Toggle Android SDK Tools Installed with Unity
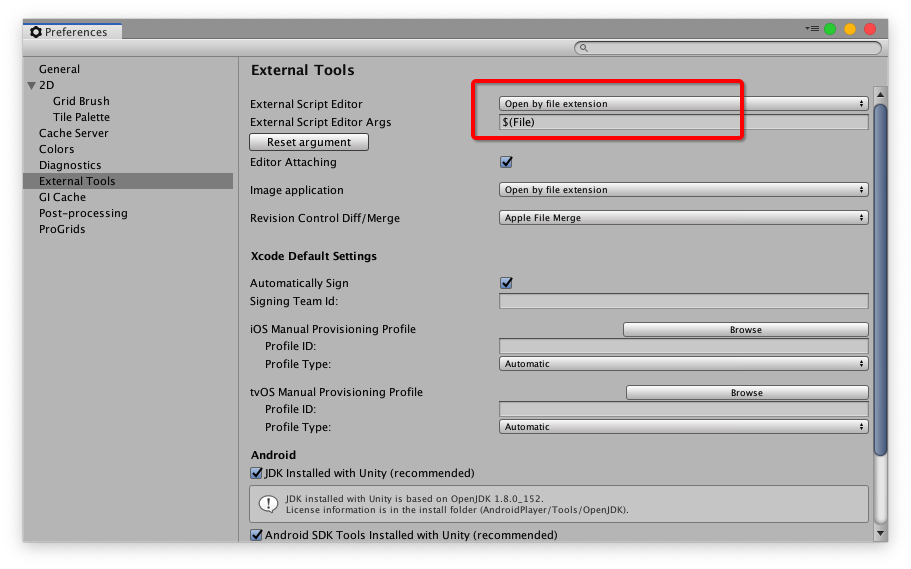 pyautogui.click(x=257, y=535)
